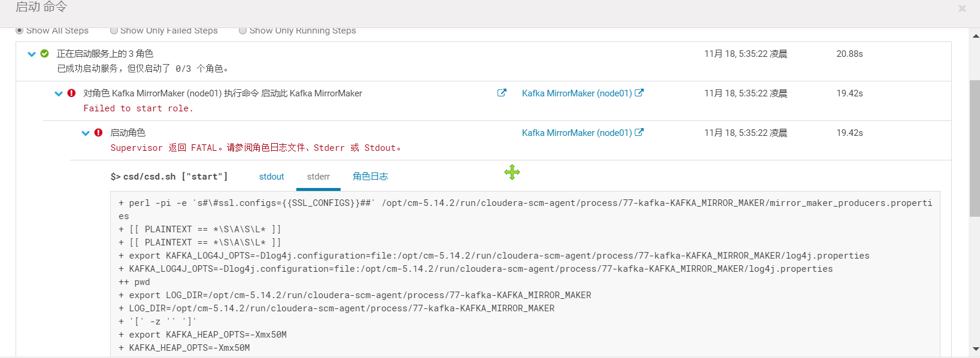Close the 启动 命令 dialog

[x=962, y=8]
